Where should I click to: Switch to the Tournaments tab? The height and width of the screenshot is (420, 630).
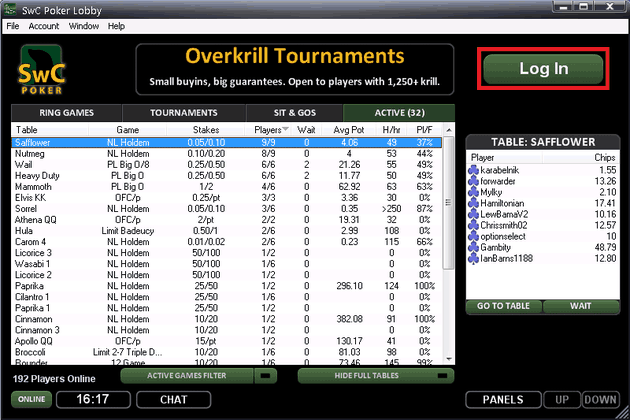click(184, 113)
